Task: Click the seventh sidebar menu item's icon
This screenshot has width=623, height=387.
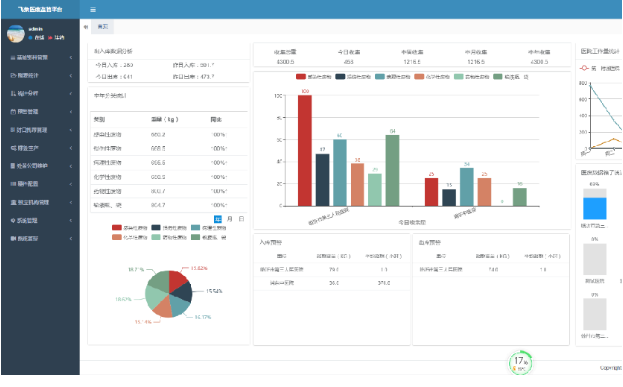Action: click(x=13, y=166)
